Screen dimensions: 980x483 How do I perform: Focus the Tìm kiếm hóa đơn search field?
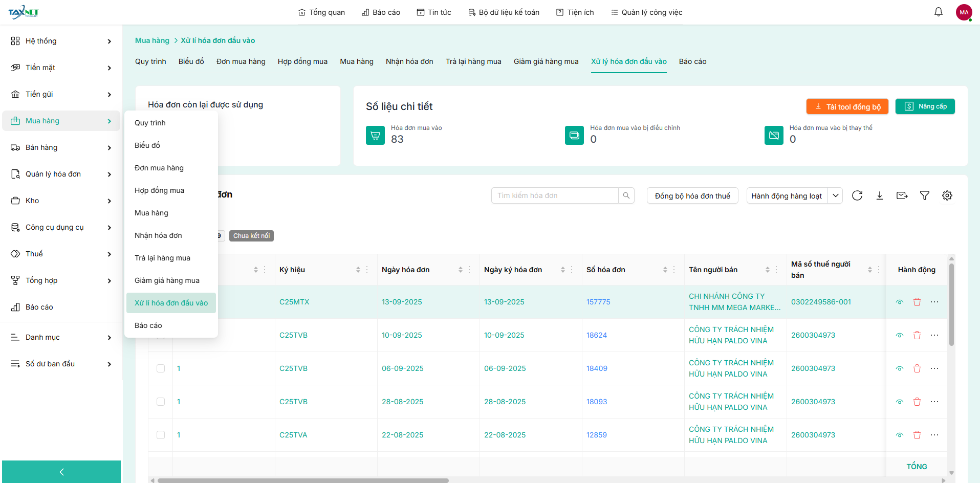tap(555, 195)
